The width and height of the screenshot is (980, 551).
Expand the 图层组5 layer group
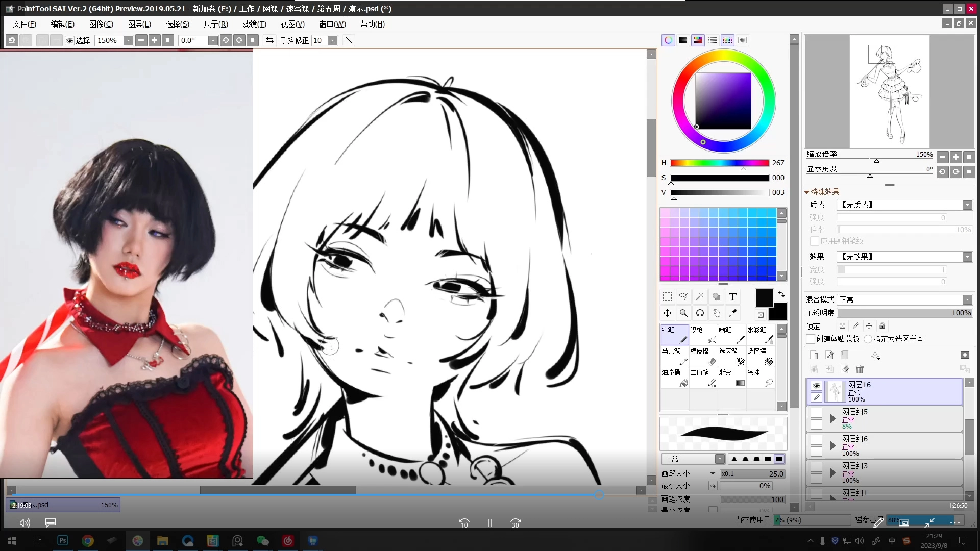pos(832,419)
